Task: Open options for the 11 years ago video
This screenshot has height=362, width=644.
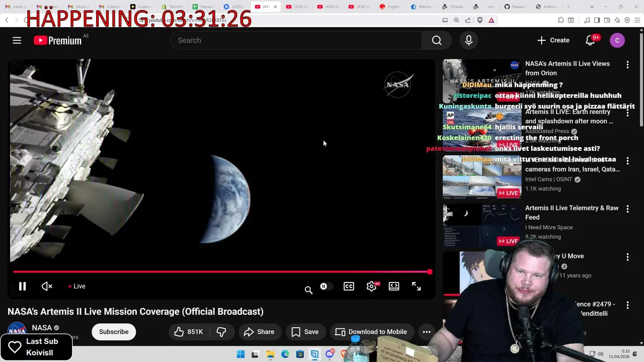Action: (x=627, y=257)
